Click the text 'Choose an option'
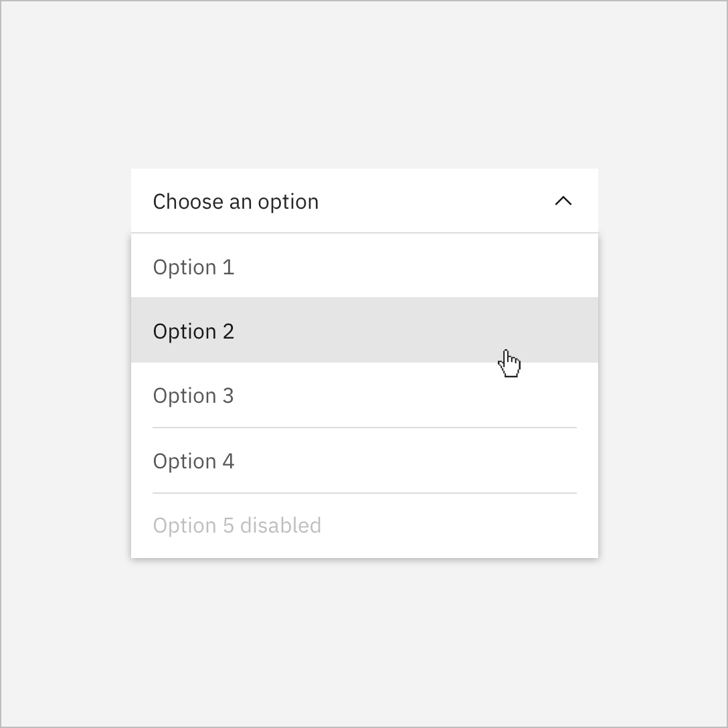Viewport: 728px width, 728px height. tap(236, 201)
